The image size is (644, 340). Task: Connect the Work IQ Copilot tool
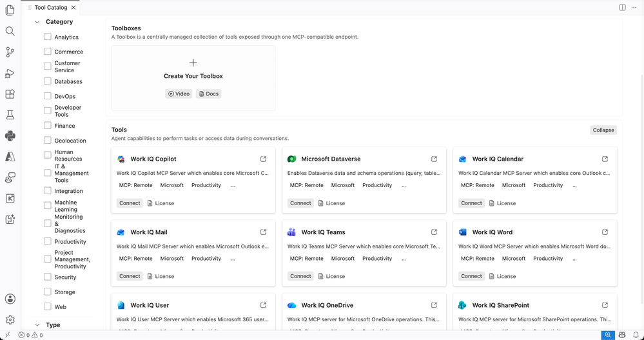[130, 203]
